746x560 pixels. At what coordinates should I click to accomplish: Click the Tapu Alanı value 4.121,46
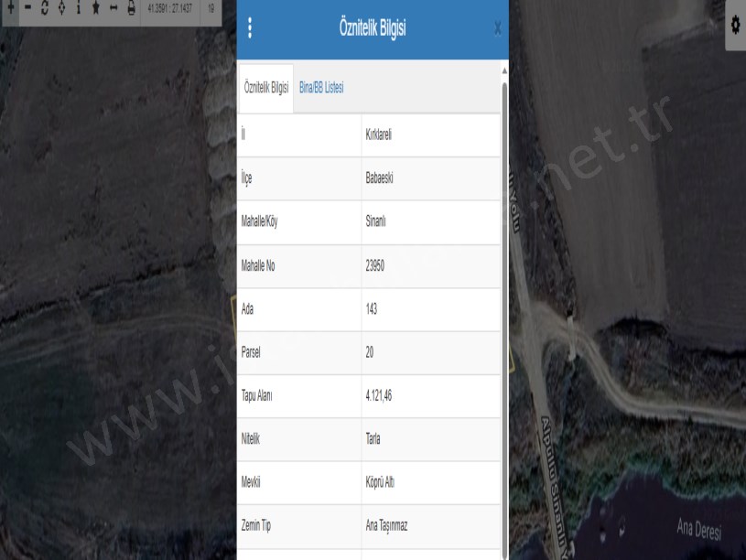[379, 396]
